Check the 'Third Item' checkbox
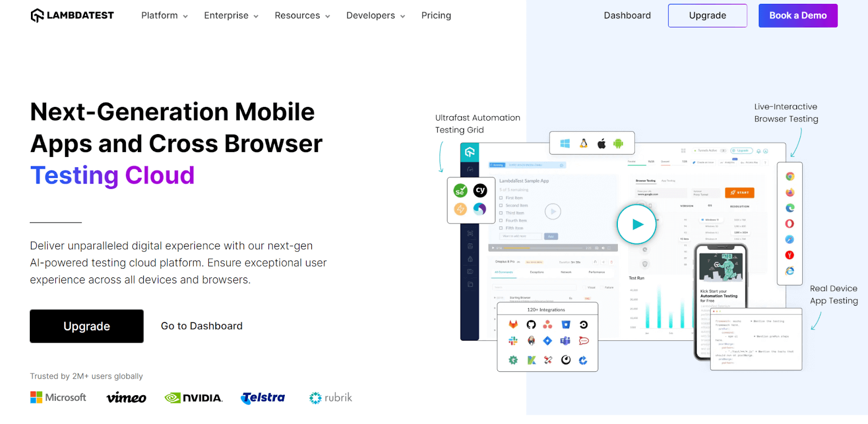The image size is (868, 424). (501, 213)
